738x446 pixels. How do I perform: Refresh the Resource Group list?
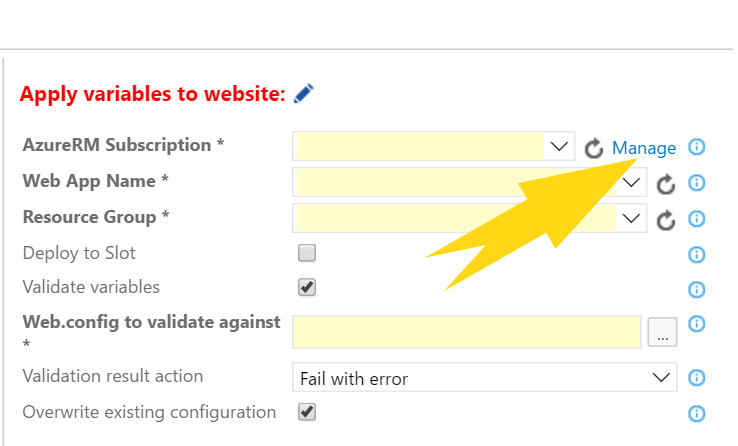[666, 220]
